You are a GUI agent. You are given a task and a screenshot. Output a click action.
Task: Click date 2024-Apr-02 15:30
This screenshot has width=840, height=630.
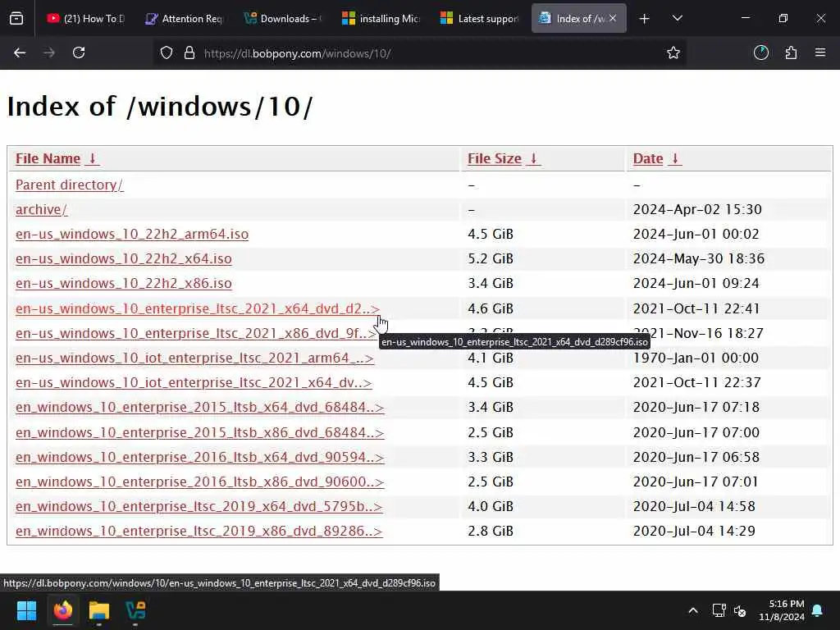tap(697, 209)
